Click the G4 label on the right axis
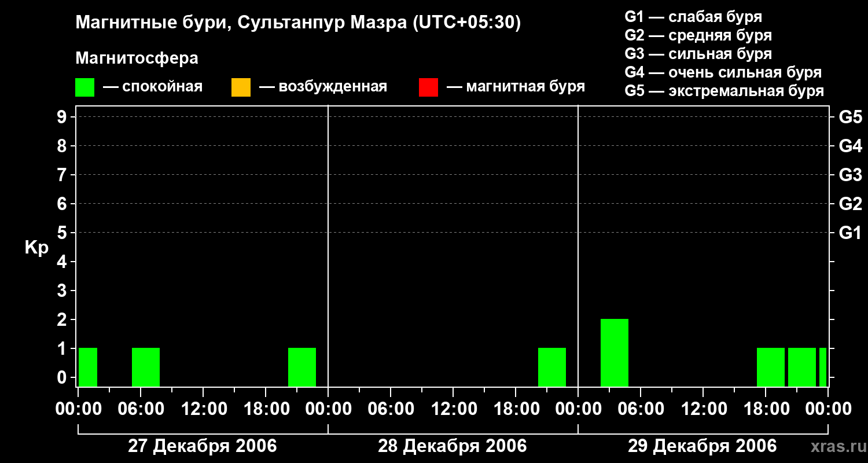 pyautogui.click(x=850, y=146)
